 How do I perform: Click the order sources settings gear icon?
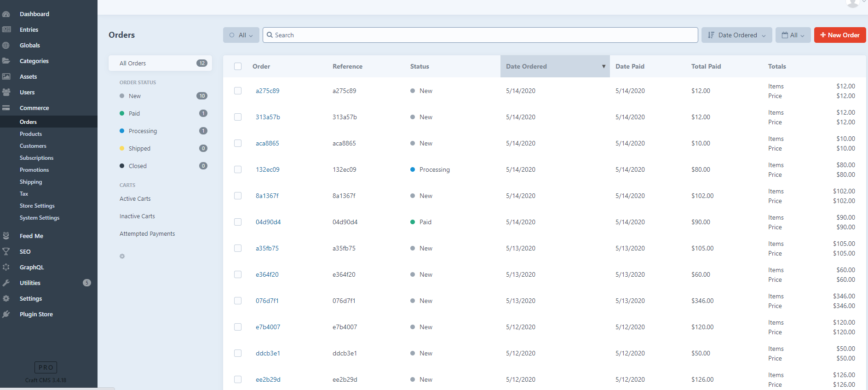[x=122, y=256]
